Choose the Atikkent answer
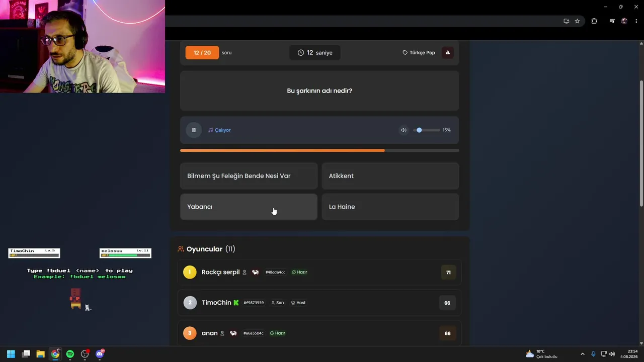The width and height of the screenshot is (644, 362). point(390,176)
